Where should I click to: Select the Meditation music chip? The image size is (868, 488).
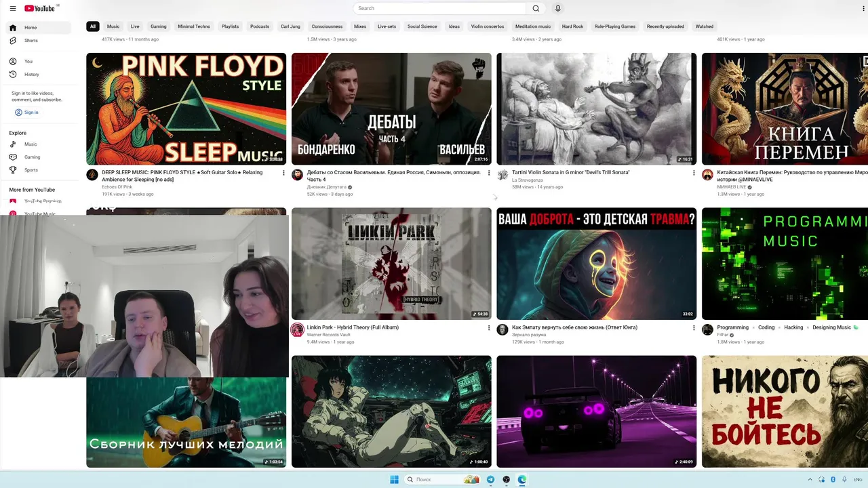[x=533, y=26]
